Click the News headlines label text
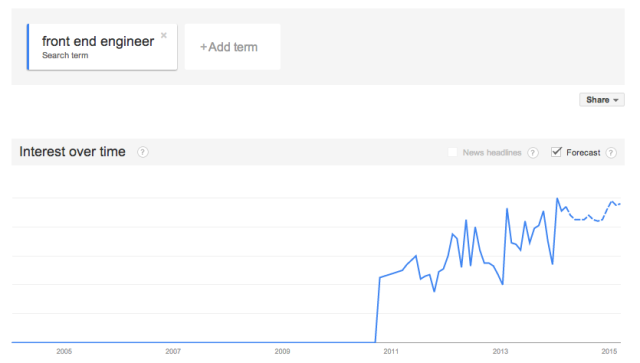 click(x=492, y=153)
